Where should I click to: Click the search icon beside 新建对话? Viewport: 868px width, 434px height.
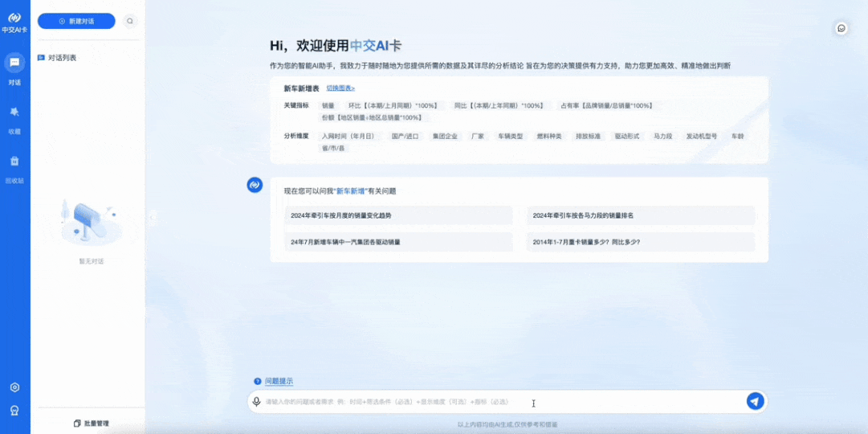[x=130, y=22]
